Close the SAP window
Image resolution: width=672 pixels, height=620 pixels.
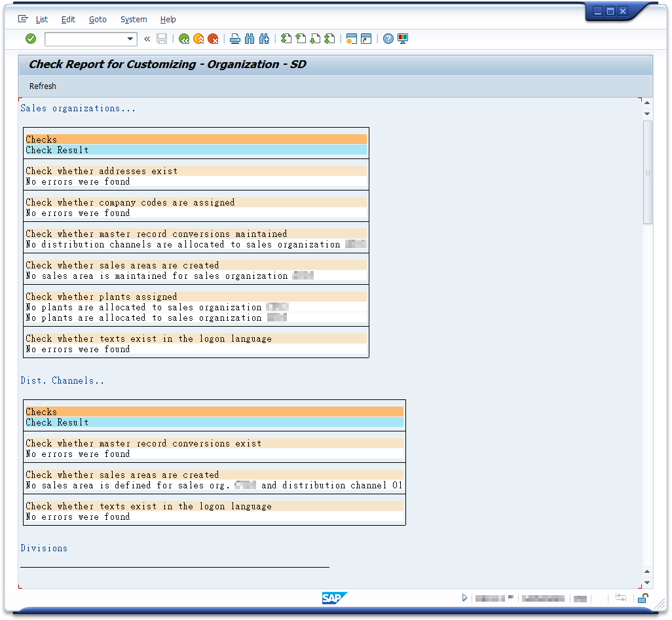pyautogui.click(x=623, y=11)
